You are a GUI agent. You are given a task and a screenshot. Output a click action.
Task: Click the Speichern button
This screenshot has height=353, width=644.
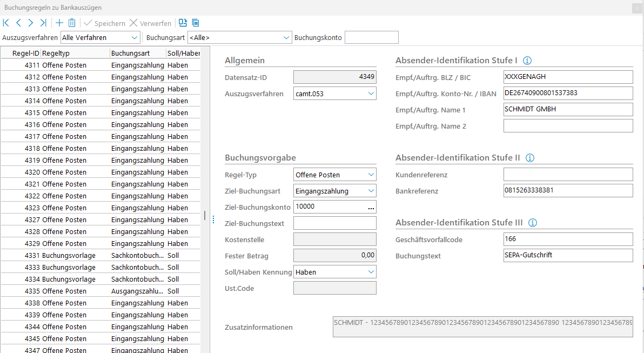(104, 23)
